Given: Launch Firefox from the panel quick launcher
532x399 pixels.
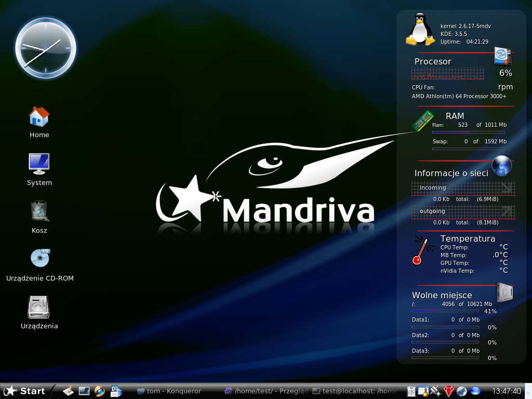Looking at the screenshot, I should 99,391.
